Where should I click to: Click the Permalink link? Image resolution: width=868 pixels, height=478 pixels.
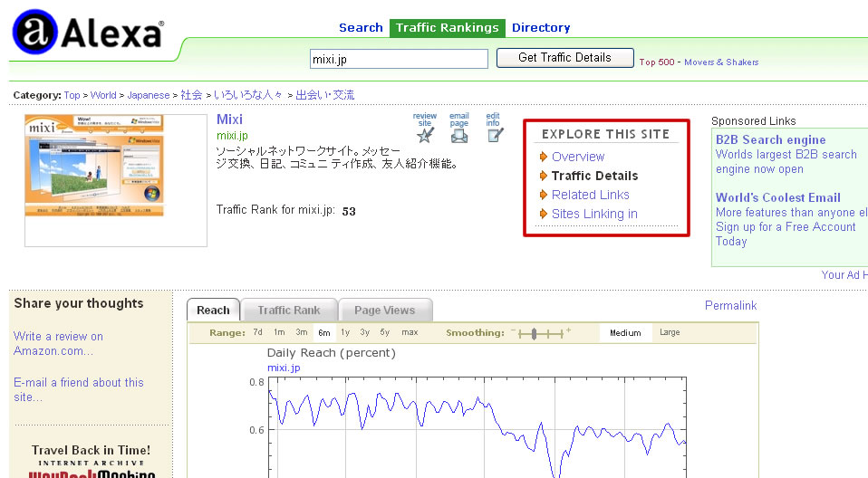730,306
